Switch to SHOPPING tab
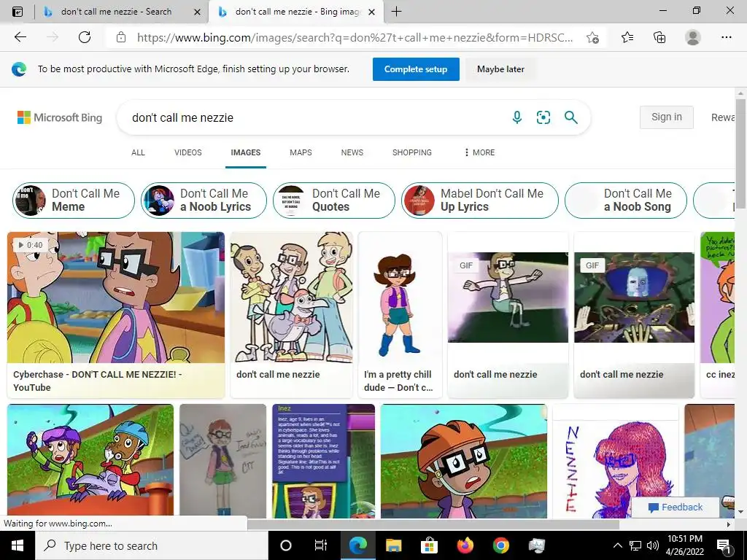747x560 pixels. click(412, 152)
